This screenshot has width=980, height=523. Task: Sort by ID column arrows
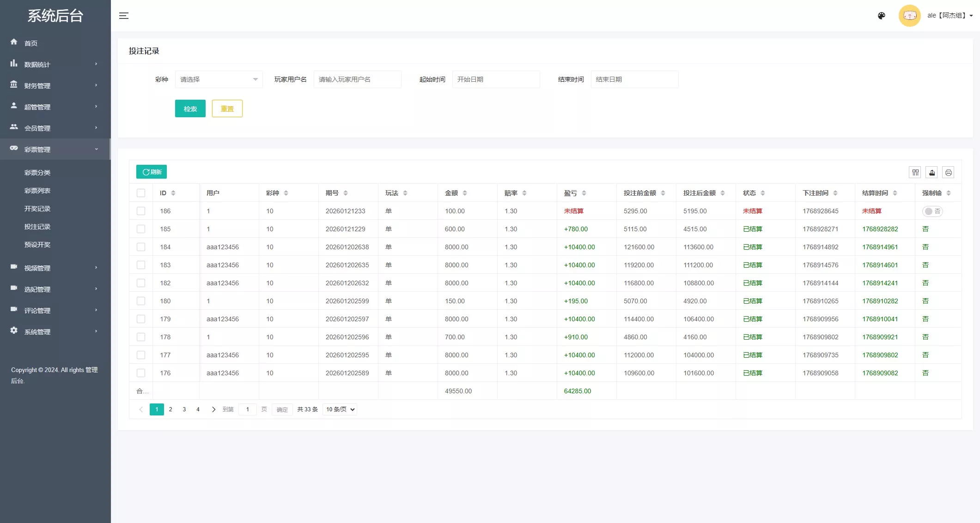point(173,193)
